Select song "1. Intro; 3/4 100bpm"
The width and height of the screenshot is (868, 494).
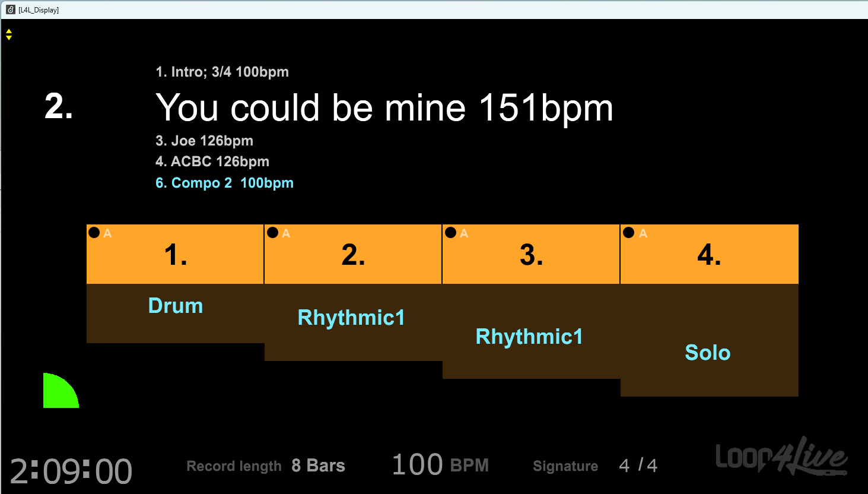(222, 72)
